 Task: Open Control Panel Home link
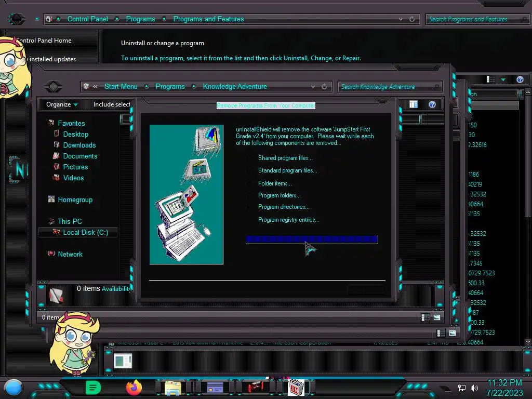pyautogui.click(x=44, y=41)
